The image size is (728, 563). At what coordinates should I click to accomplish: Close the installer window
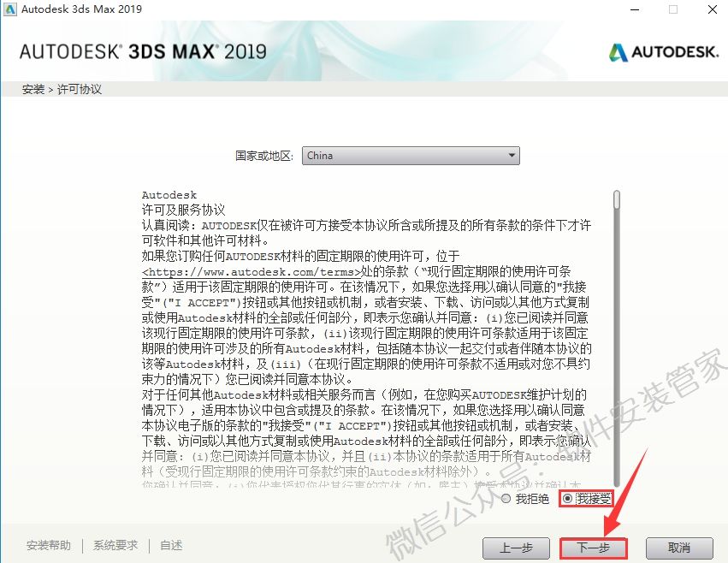(713, 9)
